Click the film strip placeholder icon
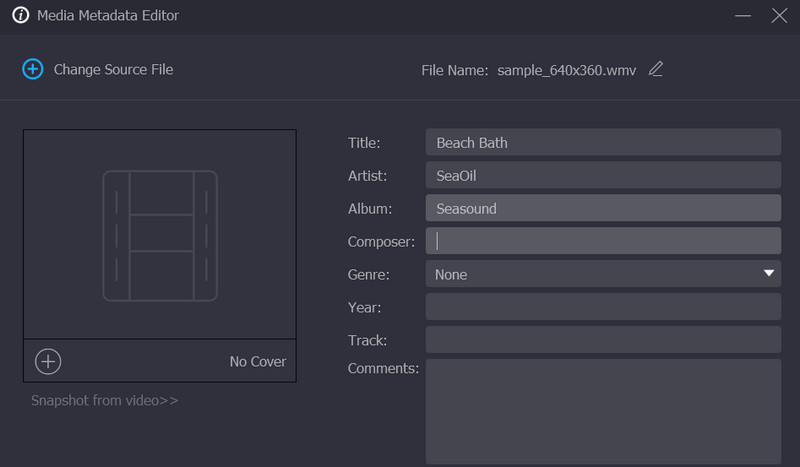Image resolution: width=800 pixels, height=467 pixels. point(160,235)
